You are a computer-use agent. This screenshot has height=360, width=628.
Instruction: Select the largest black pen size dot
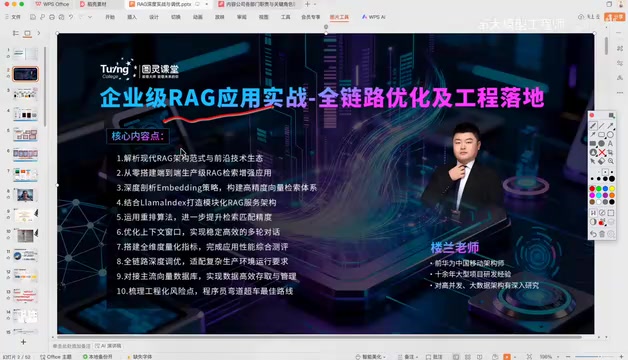[x=612, y=178]
